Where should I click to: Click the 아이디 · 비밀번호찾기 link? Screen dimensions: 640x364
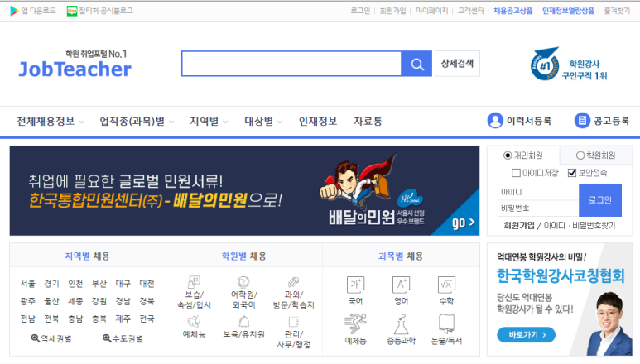point(580,225)
